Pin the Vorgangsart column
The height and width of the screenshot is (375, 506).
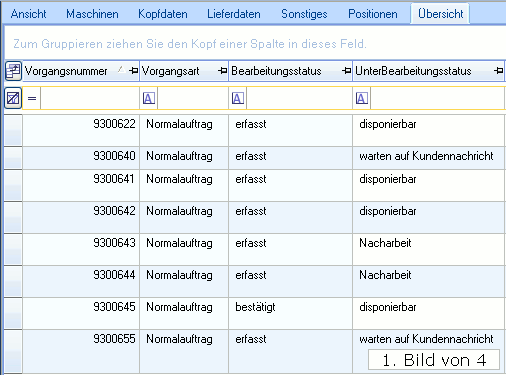(x=222, y=71)
